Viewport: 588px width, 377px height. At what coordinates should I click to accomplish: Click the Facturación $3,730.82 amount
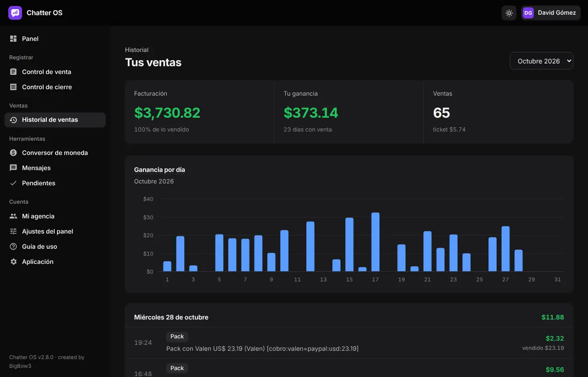[x=167, y=113]
